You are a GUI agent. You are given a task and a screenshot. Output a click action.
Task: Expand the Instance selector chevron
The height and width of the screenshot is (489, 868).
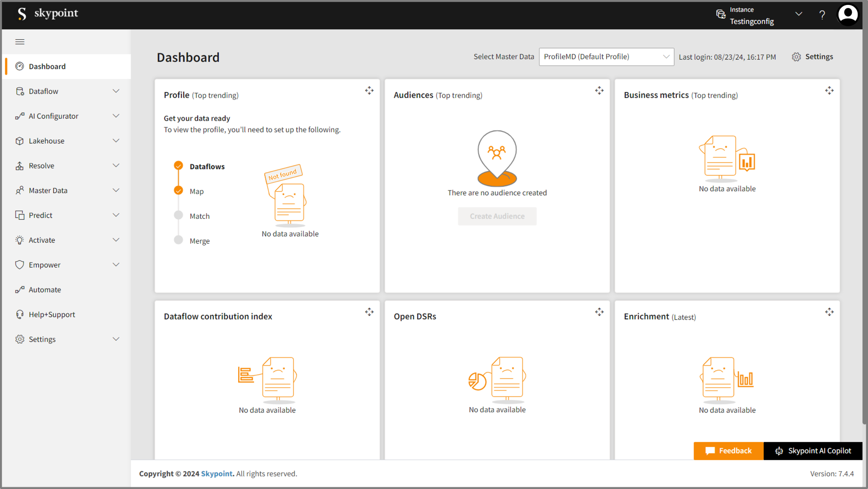point(799,14)
